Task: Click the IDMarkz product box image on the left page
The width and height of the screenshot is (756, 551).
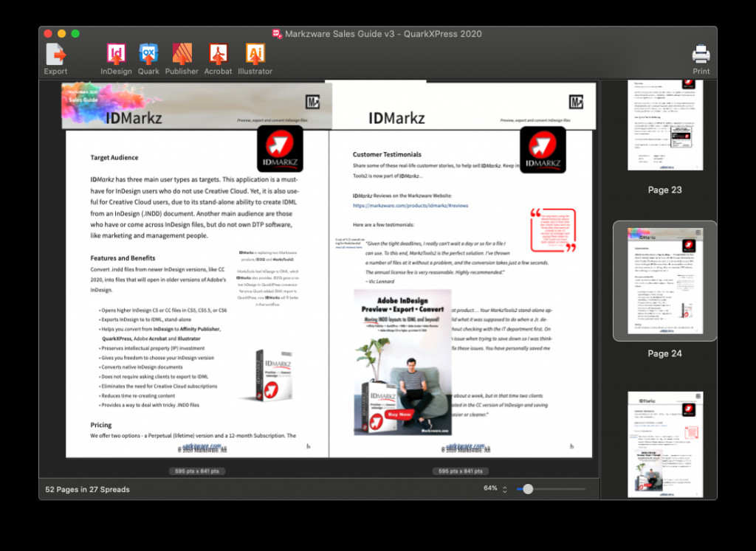Action: [x=273, y=375]
